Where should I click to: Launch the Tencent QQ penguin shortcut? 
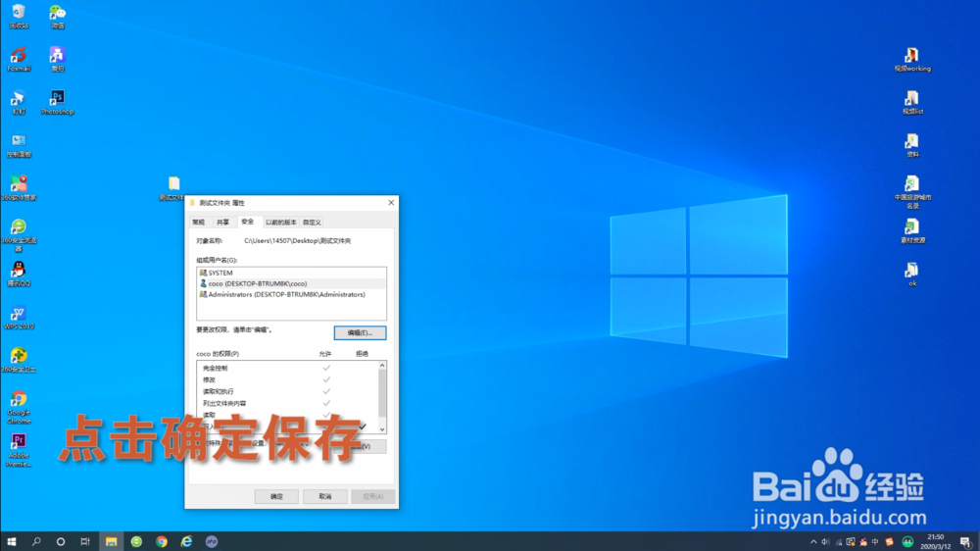(x=19, y=274)
